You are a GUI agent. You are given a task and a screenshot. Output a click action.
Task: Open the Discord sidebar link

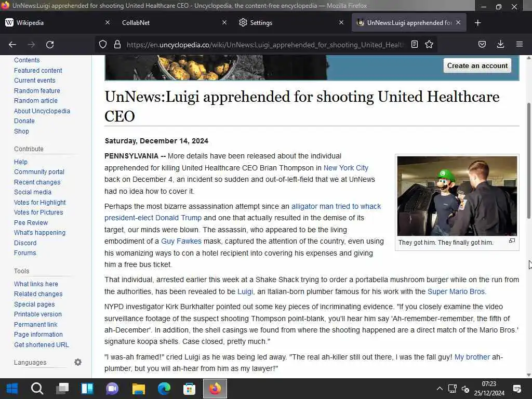pos(25,243)
